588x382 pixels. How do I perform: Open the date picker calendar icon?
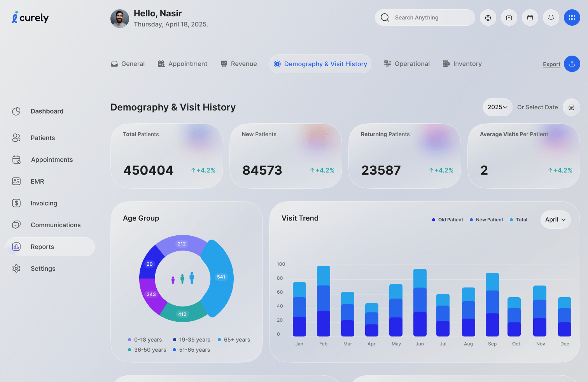tap(571, 107)
